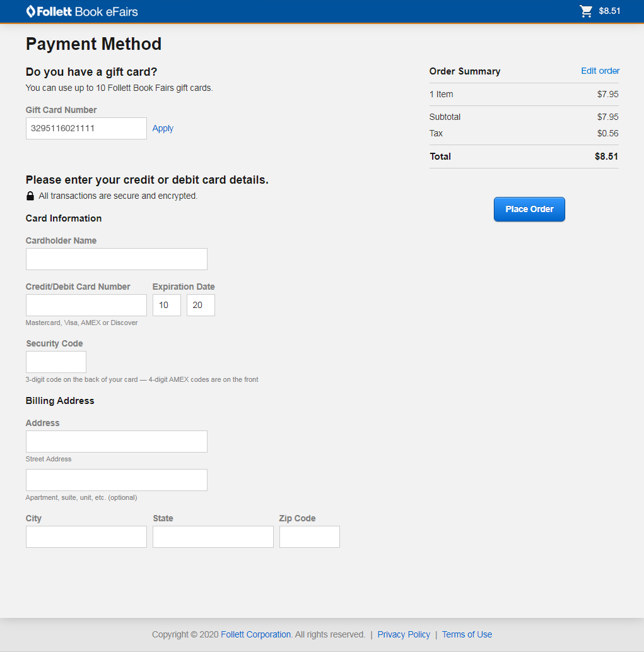Open the Edit order link
Viewport: 644px width, 652px height.
(x=600, y=71)
